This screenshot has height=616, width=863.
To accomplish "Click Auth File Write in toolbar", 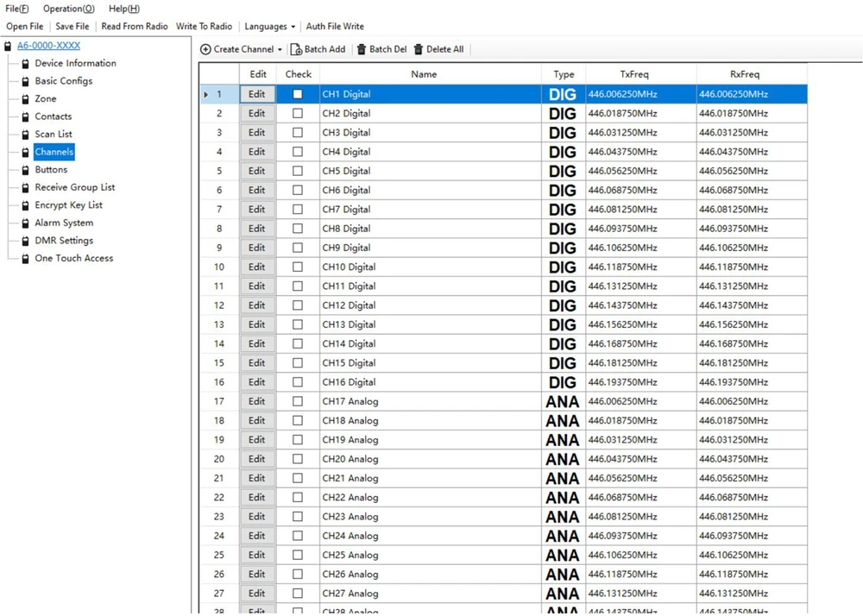I will [x=335, y=27].
